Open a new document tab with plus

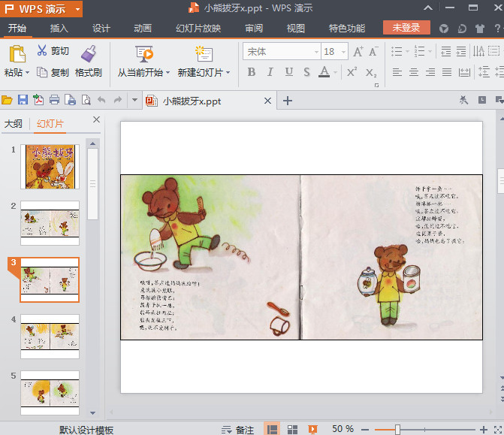(x=287, y=101)
